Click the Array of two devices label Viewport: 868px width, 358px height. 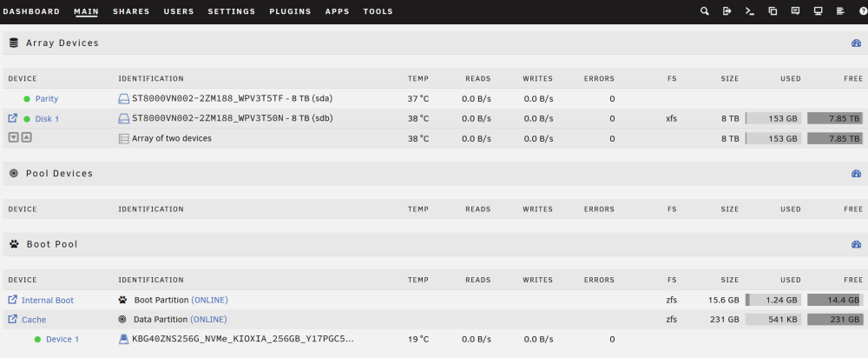(x=172, y=138)
